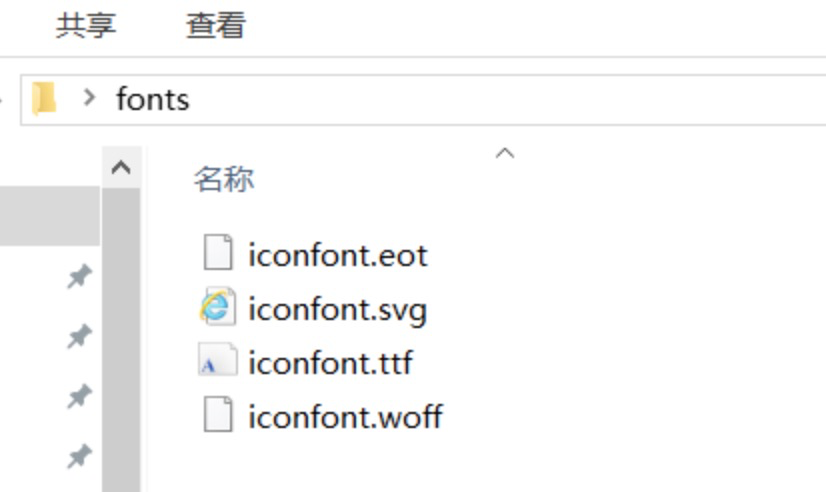Click the blank file icon for iconfont.woff

point(218,415)
